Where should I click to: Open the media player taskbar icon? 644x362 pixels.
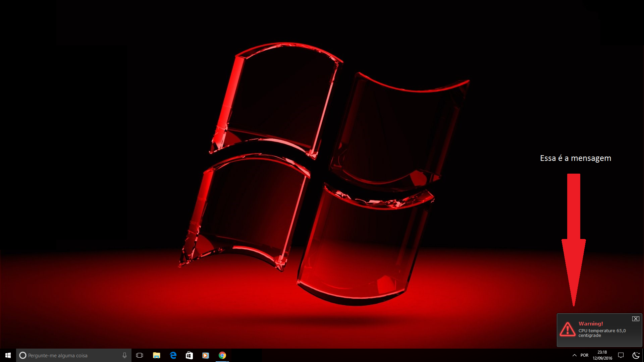pos(206,355)
